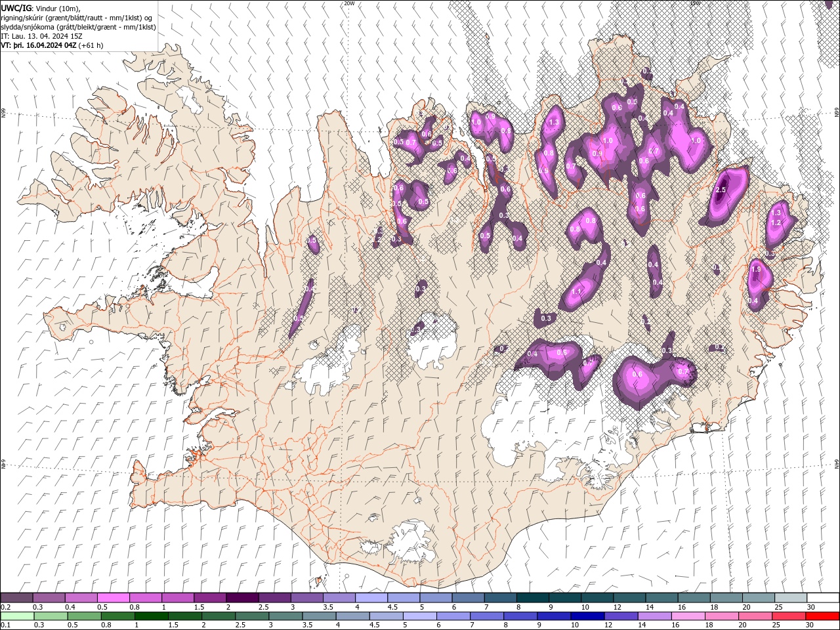This screenshot has height=630, width=840.
Task: Click top legend swatch between 20 and 25
Action: [x=759, y=598]
